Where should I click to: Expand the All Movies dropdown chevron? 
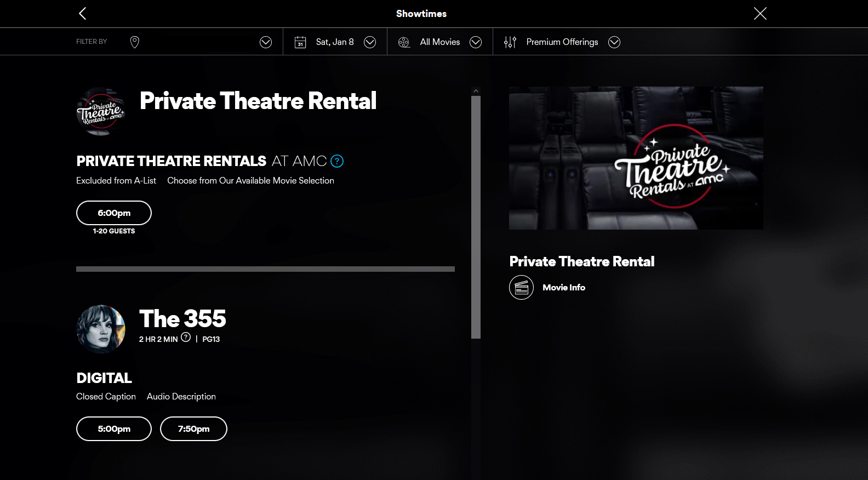point(476,42)
